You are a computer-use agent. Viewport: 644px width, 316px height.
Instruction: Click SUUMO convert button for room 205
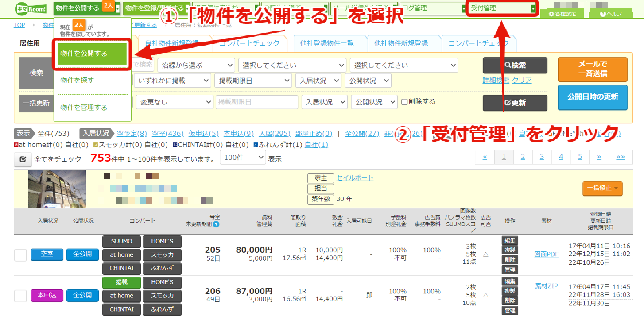pos(121,241)
